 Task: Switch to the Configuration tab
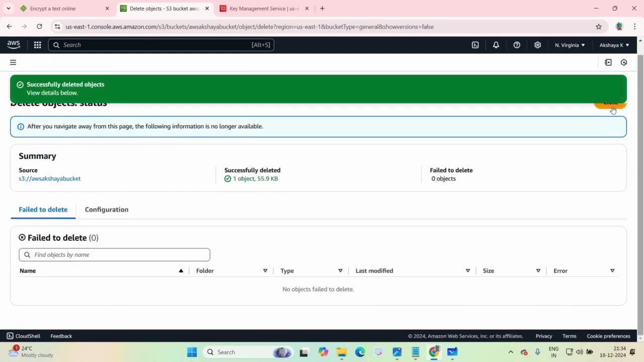point(107,210)
